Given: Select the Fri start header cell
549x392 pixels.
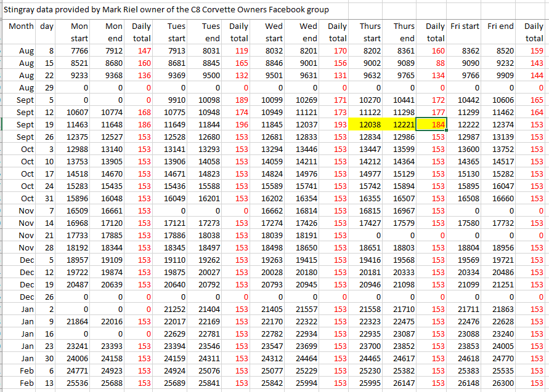Looking at the screenshot, I should point(465,27).
